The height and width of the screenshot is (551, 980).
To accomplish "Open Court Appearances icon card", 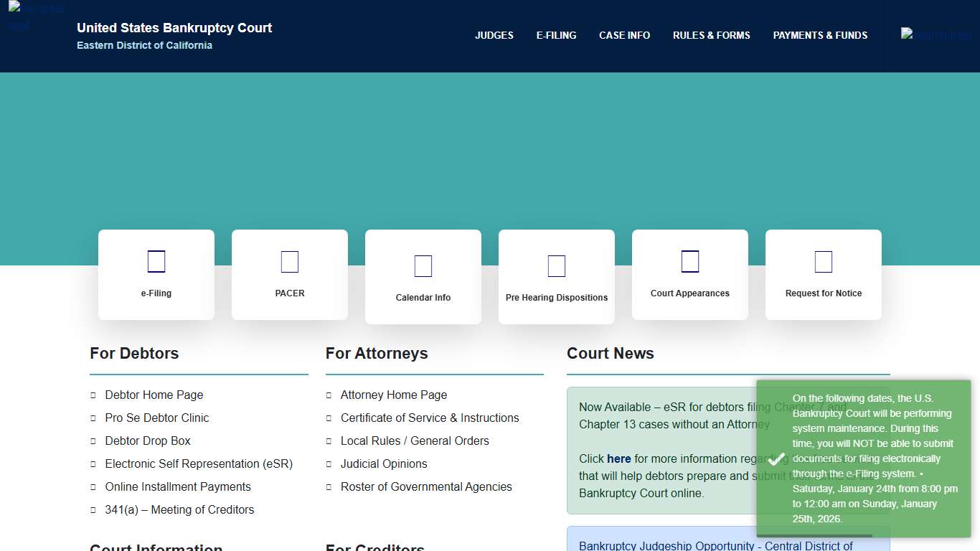I will coord(689,262).
